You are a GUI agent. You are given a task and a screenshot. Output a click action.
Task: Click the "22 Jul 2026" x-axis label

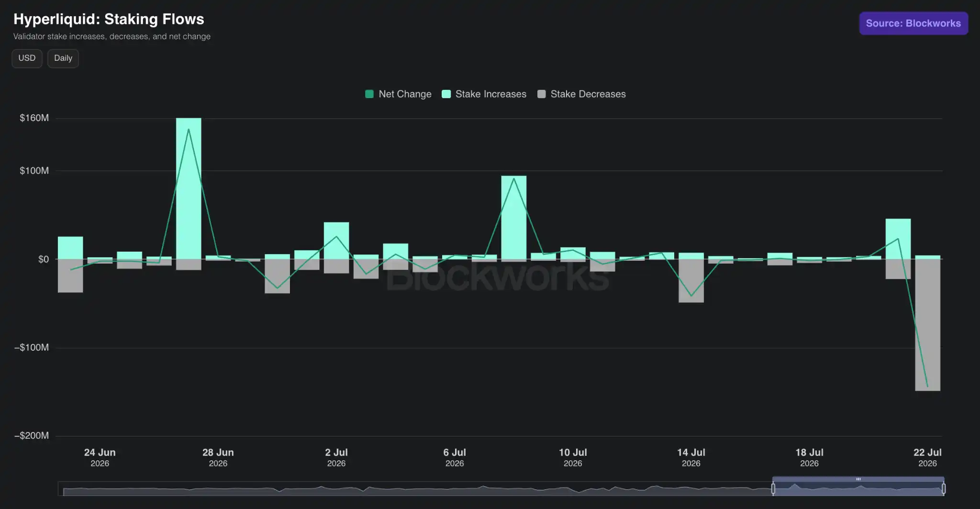click(x=927, y=457)
